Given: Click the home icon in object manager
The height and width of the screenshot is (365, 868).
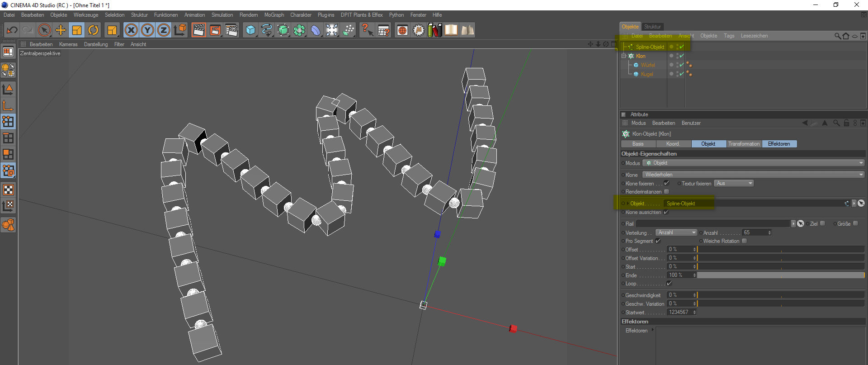Looking at the screenshot, I should coord(846,36).
